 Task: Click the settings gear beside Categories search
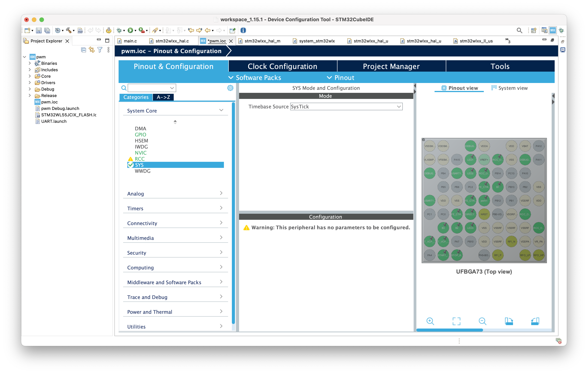coord(230,88)
